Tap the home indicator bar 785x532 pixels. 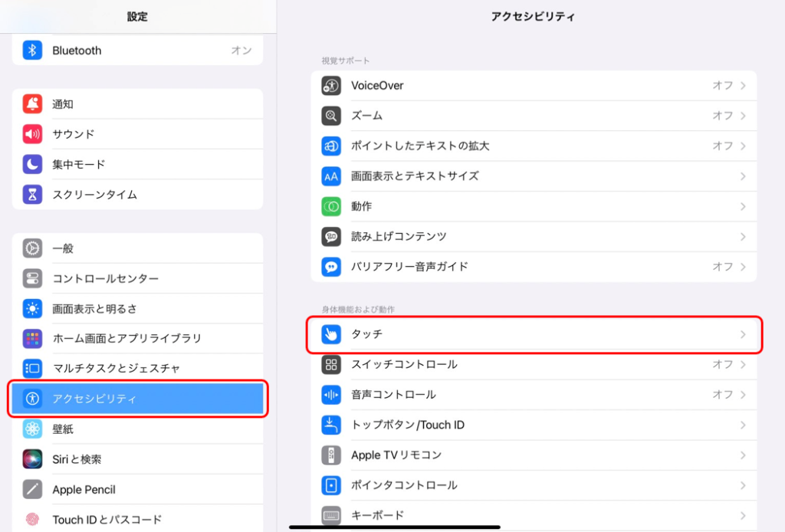(x=395, y=527)
